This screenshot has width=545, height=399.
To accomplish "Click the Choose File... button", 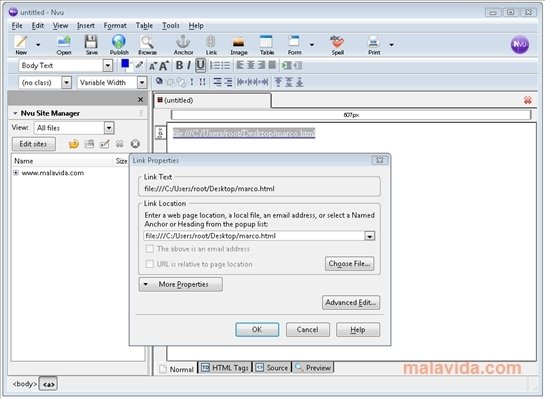I will (350, 264).
